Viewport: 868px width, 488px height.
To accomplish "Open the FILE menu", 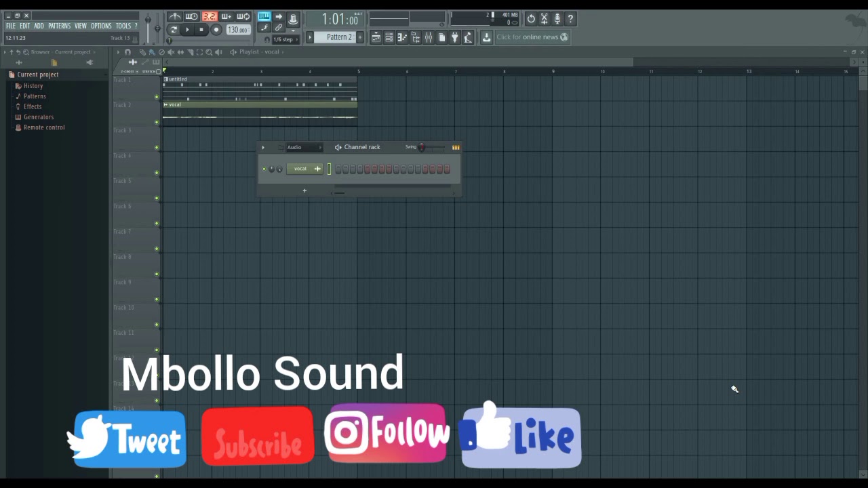I will point(11,26).
